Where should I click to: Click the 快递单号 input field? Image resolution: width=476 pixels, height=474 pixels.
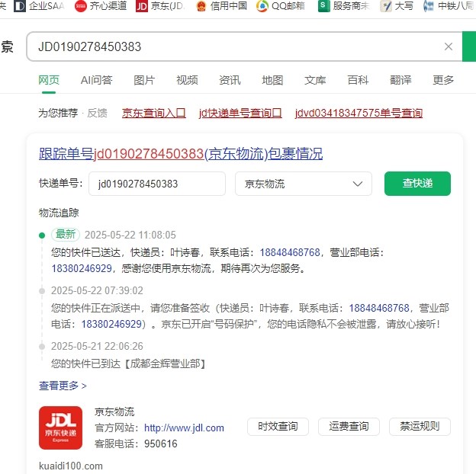[157, 184]
